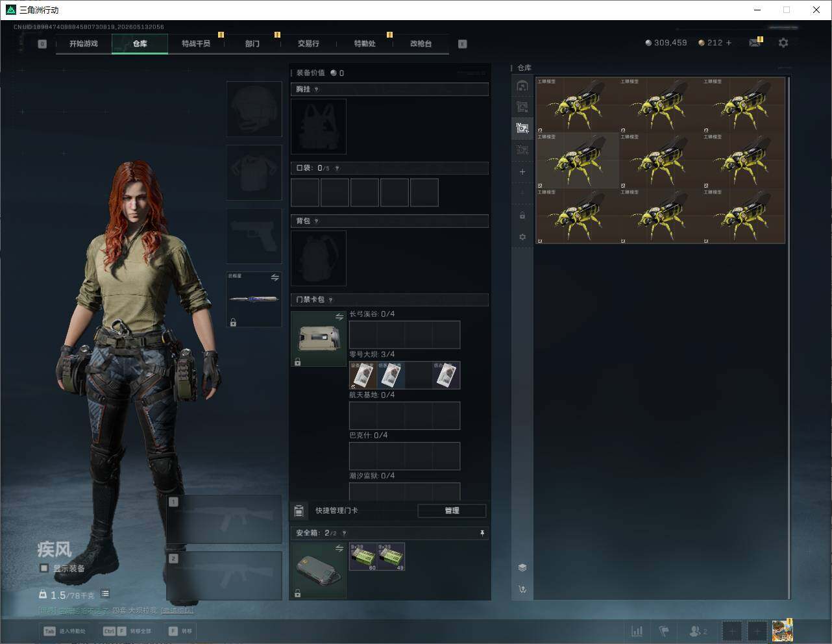Open the mail inbox icon

[x=755, y=43]
